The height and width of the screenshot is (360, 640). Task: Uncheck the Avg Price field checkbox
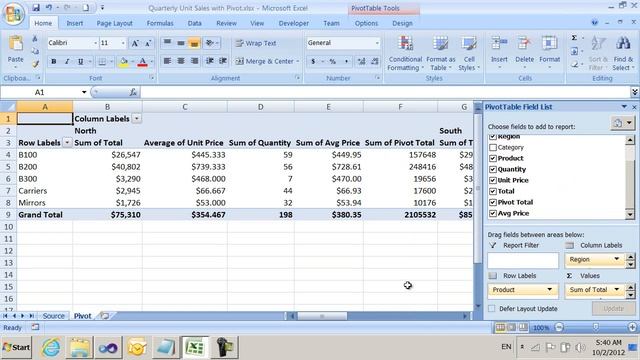pyautogui.click(x=493, y=213)
